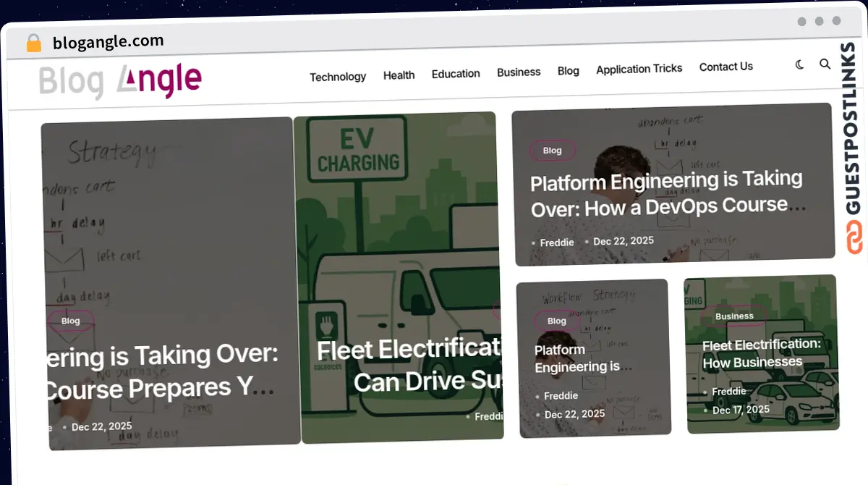Click the EV Charging slide image
The width and height of the screenshot is (868, 485).
pyautogui.click(x=398, y=217)
